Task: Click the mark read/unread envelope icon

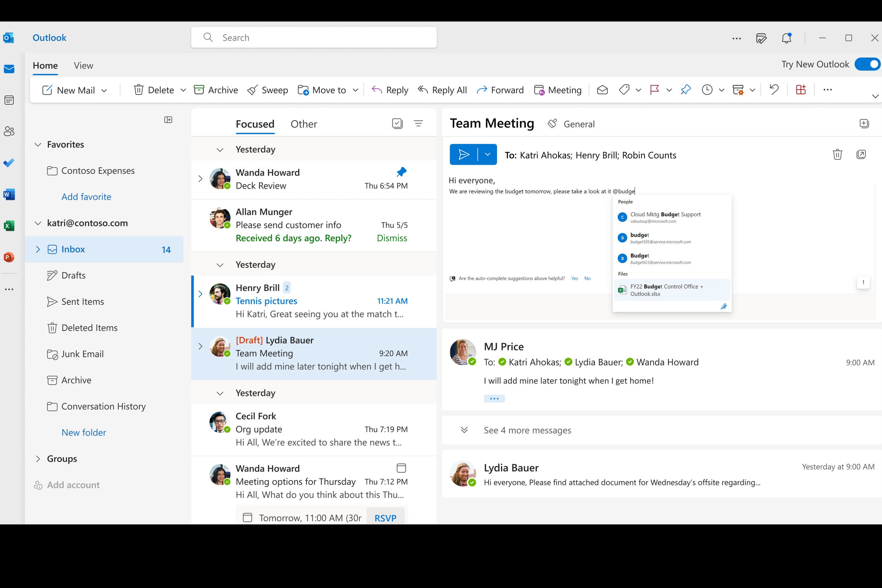Action: click(x=602, y=90)
